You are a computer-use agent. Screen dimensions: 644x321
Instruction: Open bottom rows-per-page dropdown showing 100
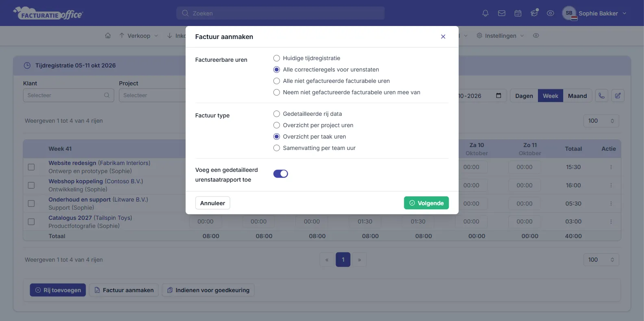601,260
